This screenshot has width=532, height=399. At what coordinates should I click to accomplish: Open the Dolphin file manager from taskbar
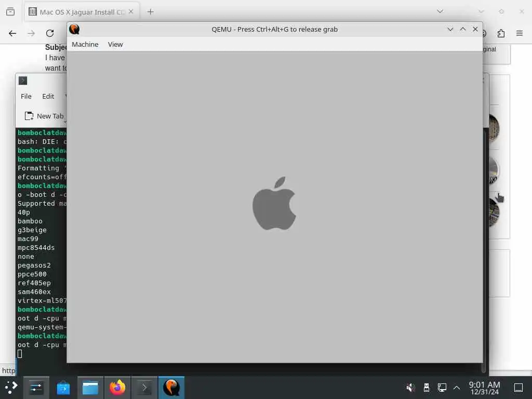pos(90,388)
